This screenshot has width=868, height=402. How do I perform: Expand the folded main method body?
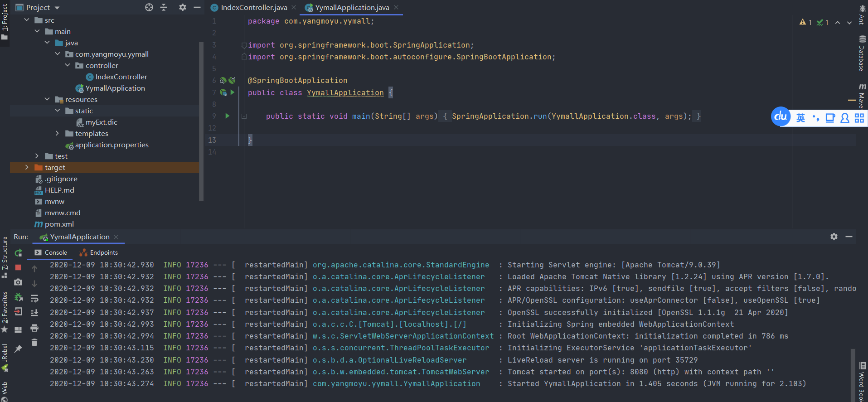click(x=244, y=116)
